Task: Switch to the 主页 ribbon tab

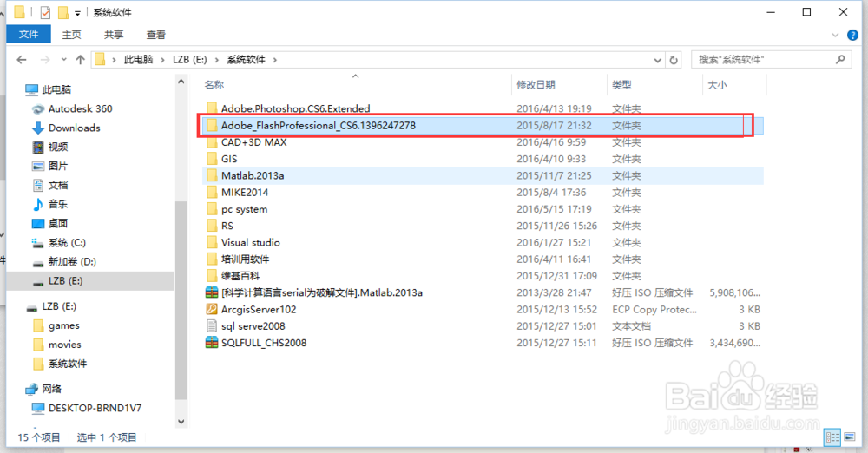Action: pyautogui.click(x=71, y=35)
